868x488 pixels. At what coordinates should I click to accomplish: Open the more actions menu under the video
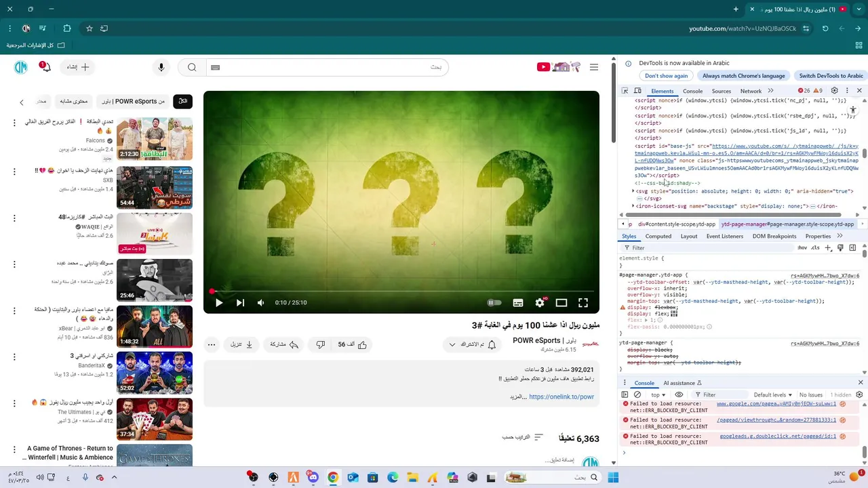[212, 344]
